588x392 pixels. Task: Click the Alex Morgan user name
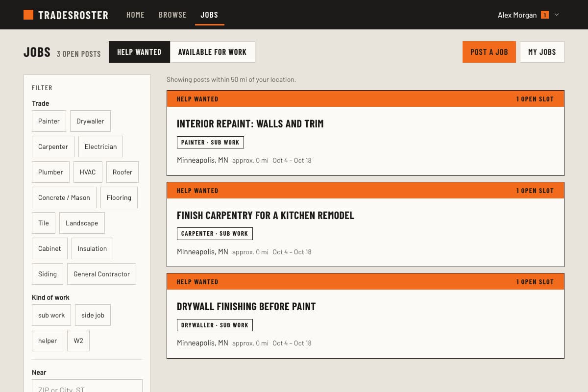pos(517,15)
